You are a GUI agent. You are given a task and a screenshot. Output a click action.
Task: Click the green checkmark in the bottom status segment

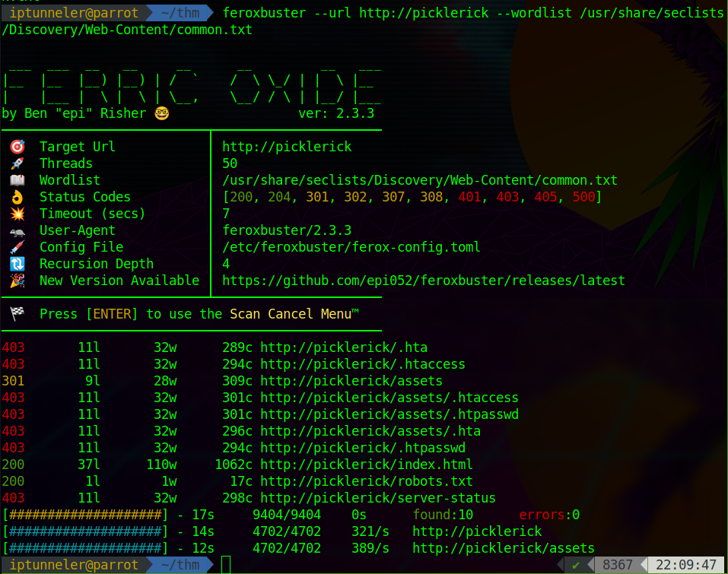(576, 565)
